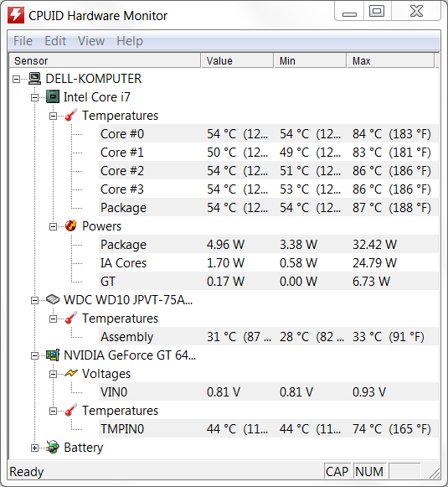
Task: Click the Sensor column header
Action: pos(105,60)
